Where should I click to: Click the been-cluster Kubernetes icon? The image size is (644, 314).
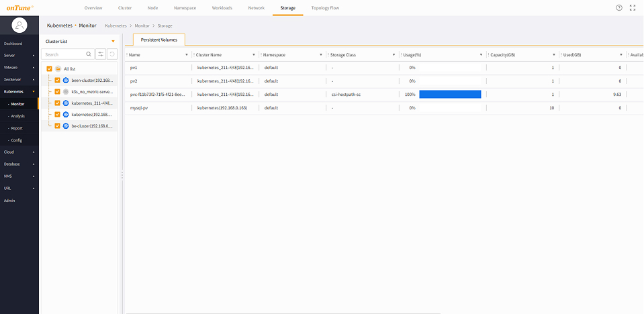tap(66, 80)
